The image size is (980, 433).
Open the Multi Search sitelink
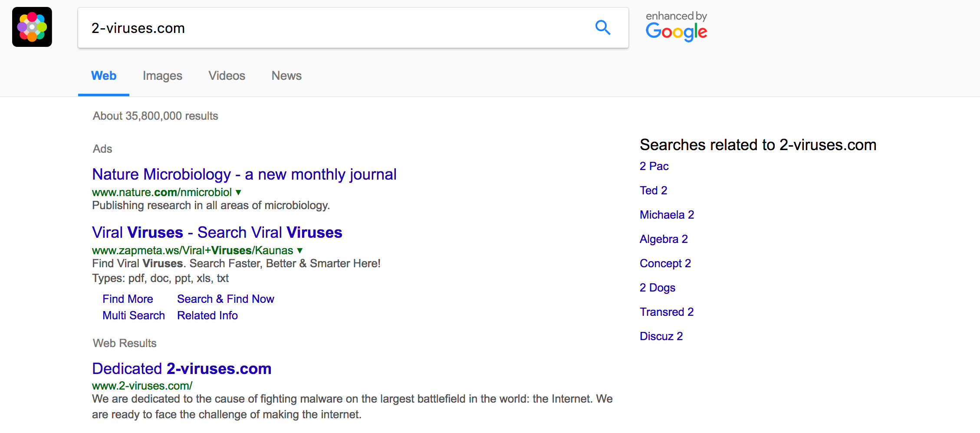(x=133, y=315)
